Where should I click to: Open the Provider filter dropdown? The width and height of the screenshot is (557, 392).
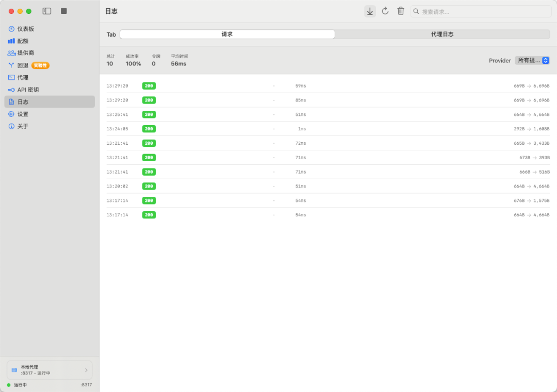point(532,61)
